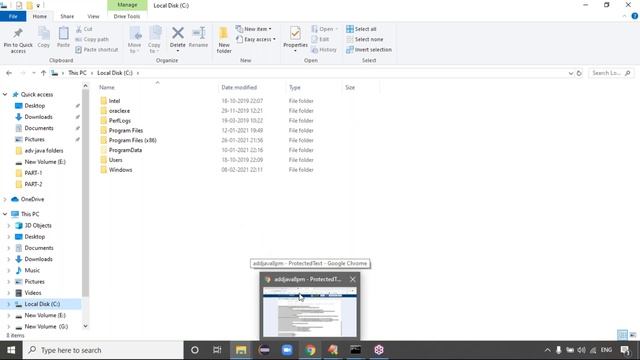
Task: Click the Paste icon in the ribbon
Action: coord(63,38)
